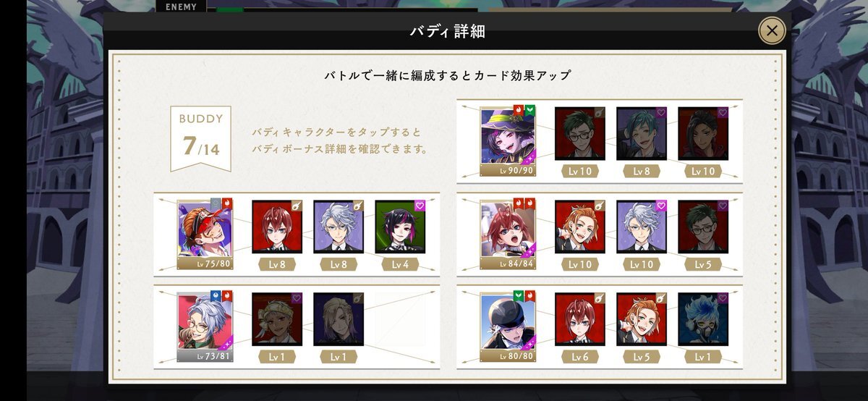Select the glasses card Lv 73/81
The width and height of the screenshot is (868, 401).
[205, 326]
